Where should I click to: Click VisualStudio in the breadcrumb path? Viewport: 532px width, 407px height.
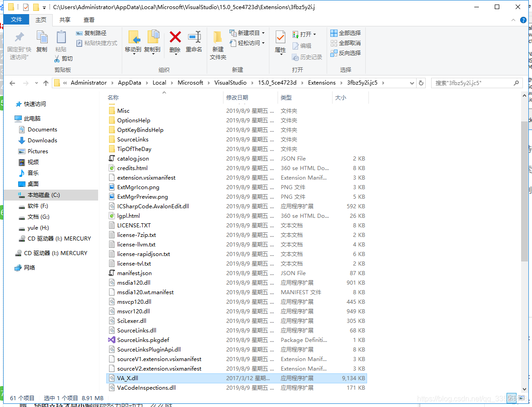tap(230, 83)
